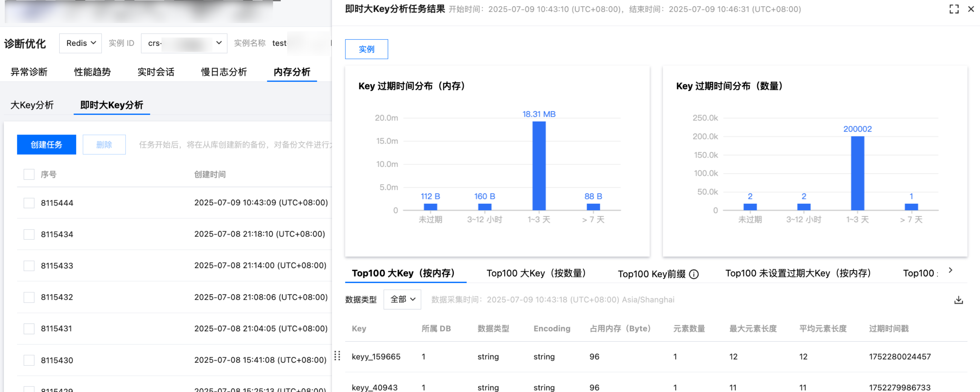Click the 200002 count bar for 1~3 天
Image resolution: width=980 pixels, height=392 pixels.
(857, 173)
